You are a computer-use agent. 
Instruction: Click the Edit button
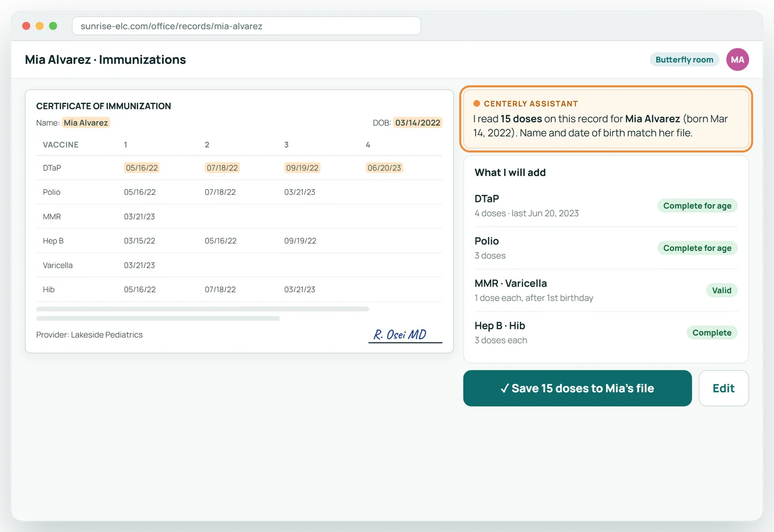coord(724,388)
